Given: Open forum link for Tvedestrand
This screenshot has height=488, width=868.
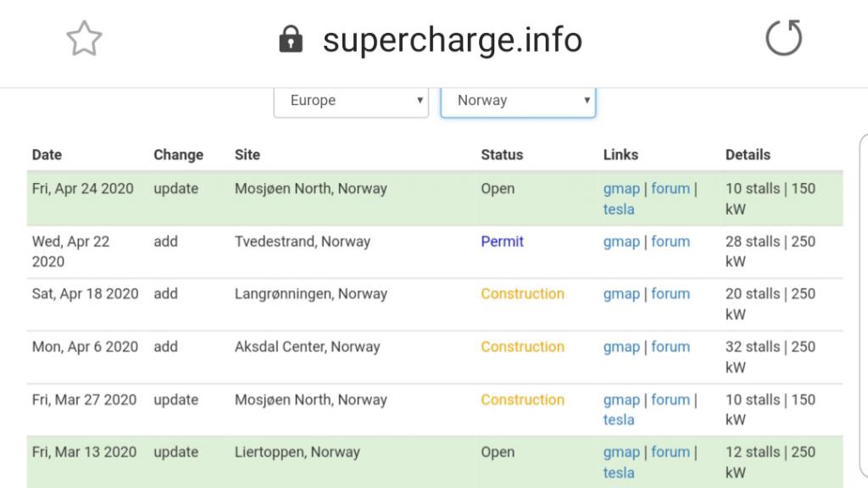Looking at the screenshot, I should click(x=670, y=241).
